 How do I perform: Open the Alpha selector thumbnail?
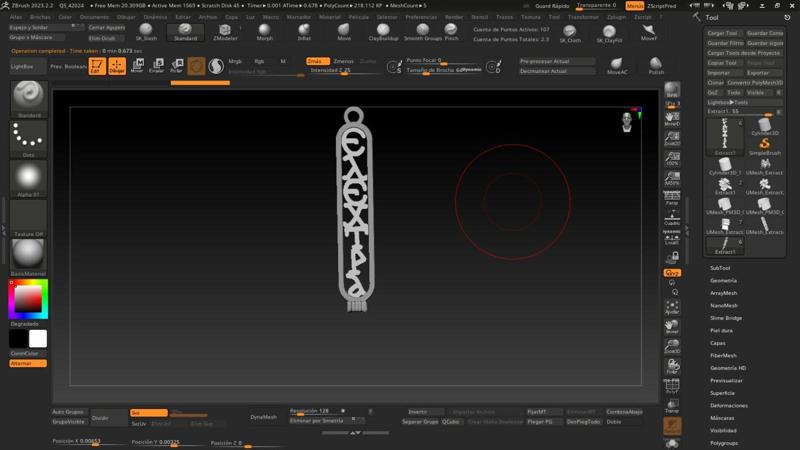click(29, 179)
